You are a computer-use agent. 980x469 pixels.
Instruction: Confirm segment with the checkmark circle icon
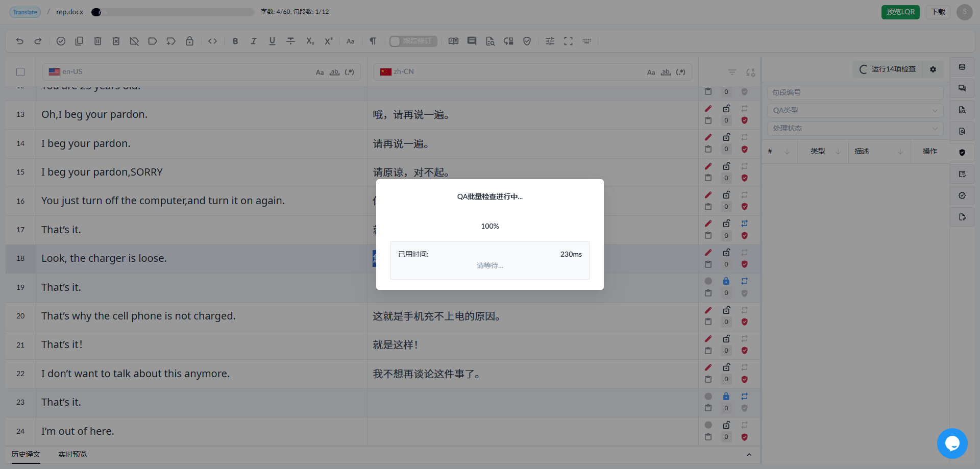coord(61,41)
